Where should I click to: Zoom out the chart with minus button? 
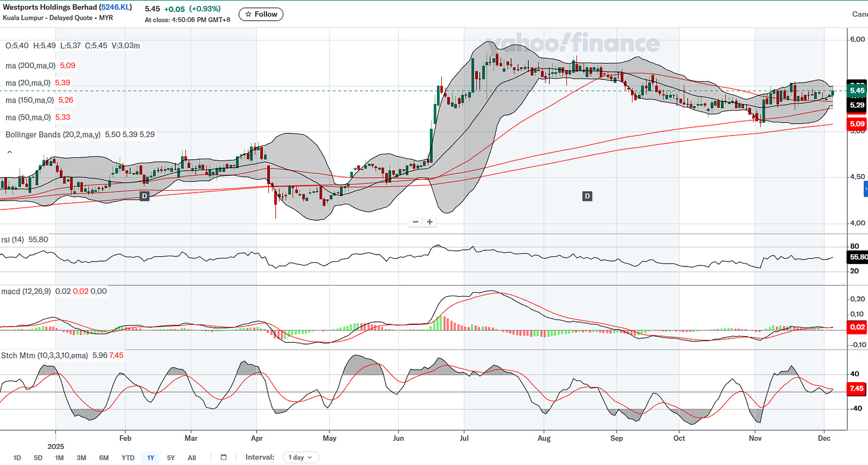coord(416,222)
